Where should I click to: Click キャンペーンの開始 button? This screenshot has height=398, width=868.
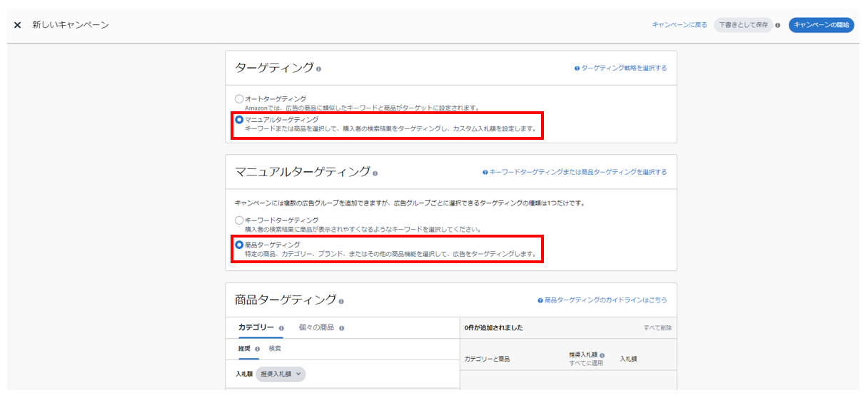point(822,25)
